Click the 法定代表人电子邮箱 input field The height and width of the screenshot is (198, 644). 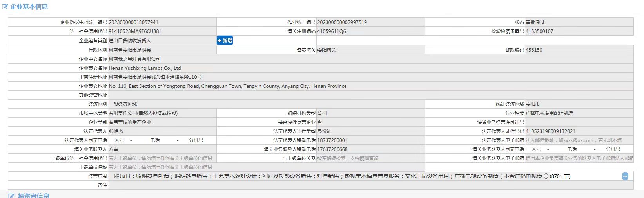[x=579, y=140]
